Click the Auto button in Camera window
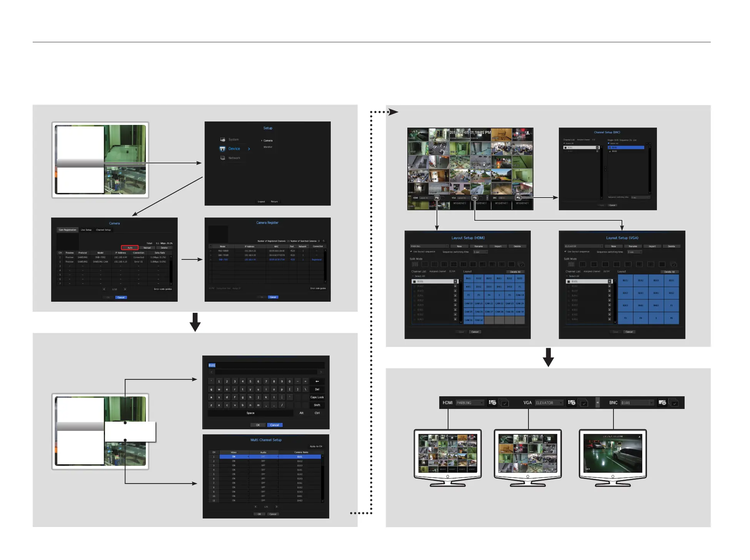 point(130,248)
